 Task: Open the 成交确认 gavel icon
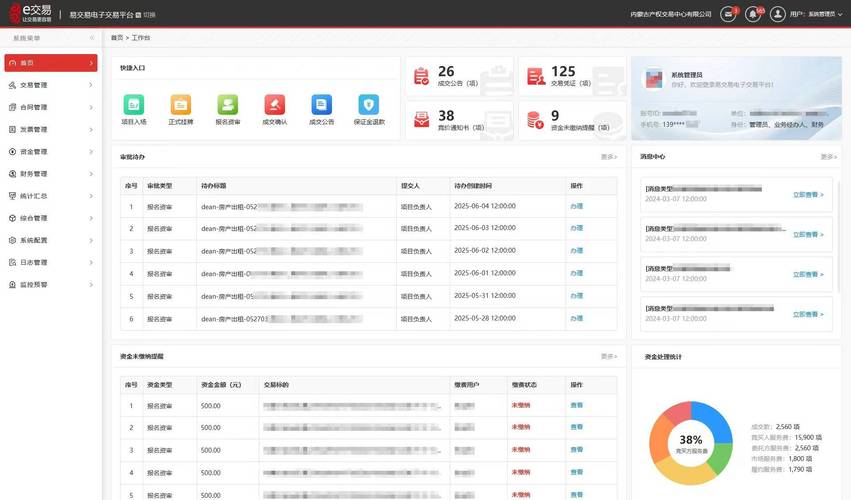pos(275,104)
